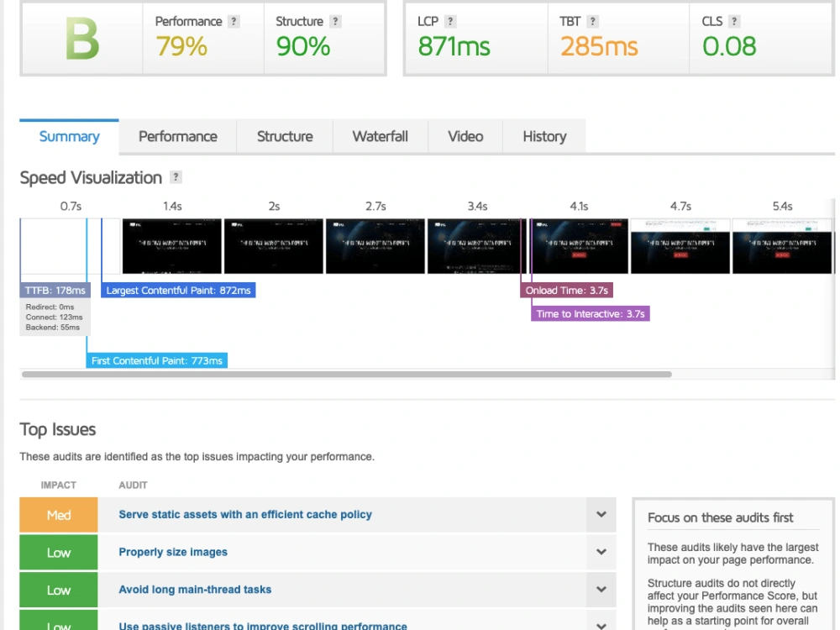Viewport: 840px width, 630px height.
Task: Open the Properly size images audit
Action: [173, 552]
